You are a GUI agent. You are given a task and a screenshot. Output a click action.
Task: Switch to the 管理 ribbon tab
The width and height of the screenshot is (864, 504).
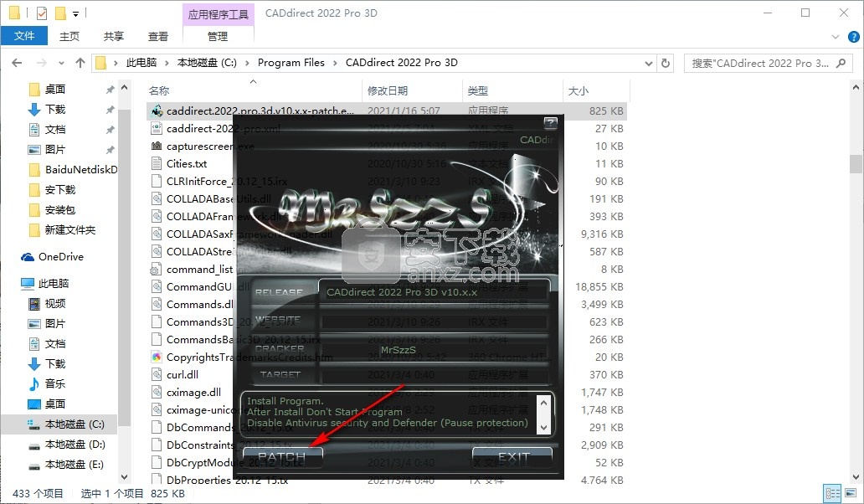(218, 36)
